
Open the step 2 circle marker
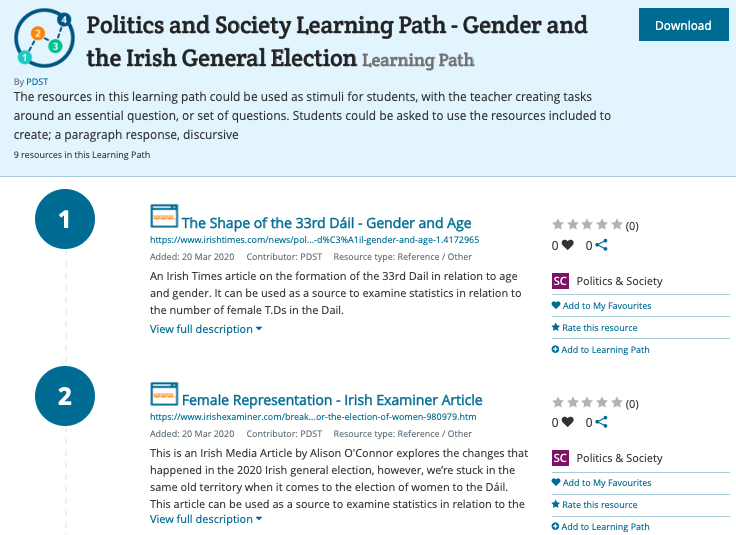tap(65, 396)
